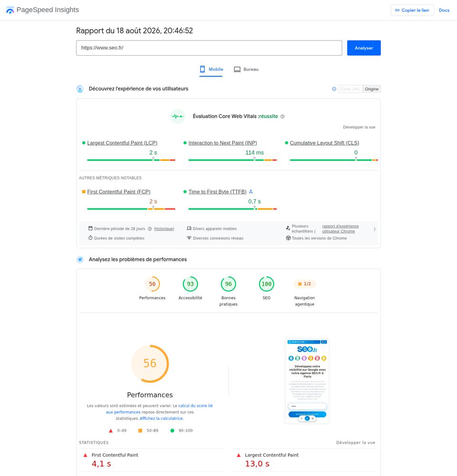Click the red triangle by First Contentful Paint

point(85,455)
